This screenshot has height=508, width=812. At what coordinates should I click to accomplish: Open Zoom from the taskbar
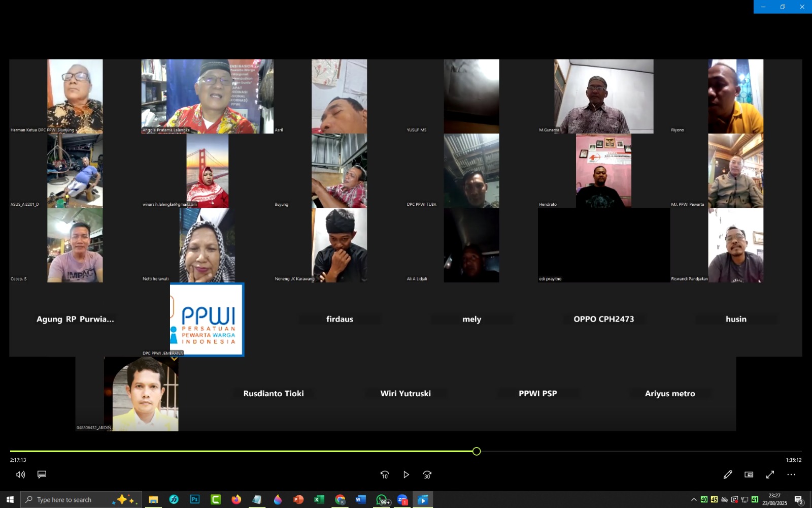coord(402,500)
